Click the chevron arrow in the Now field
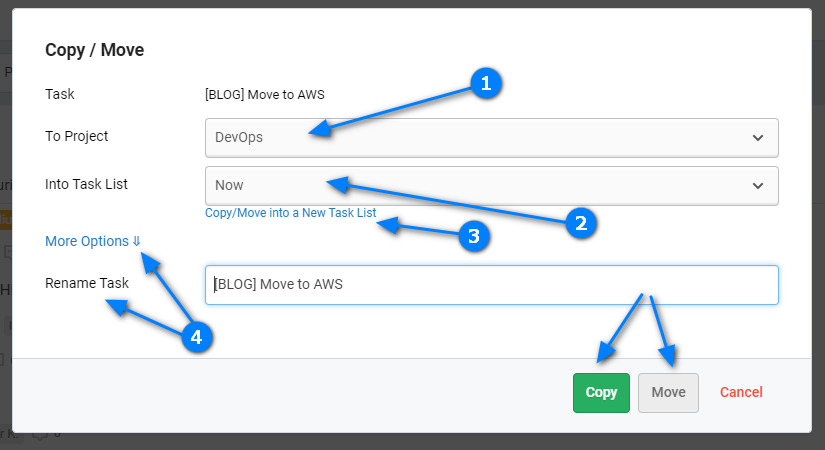The height and width of the screenshot is (450, 825). (758, 186)
